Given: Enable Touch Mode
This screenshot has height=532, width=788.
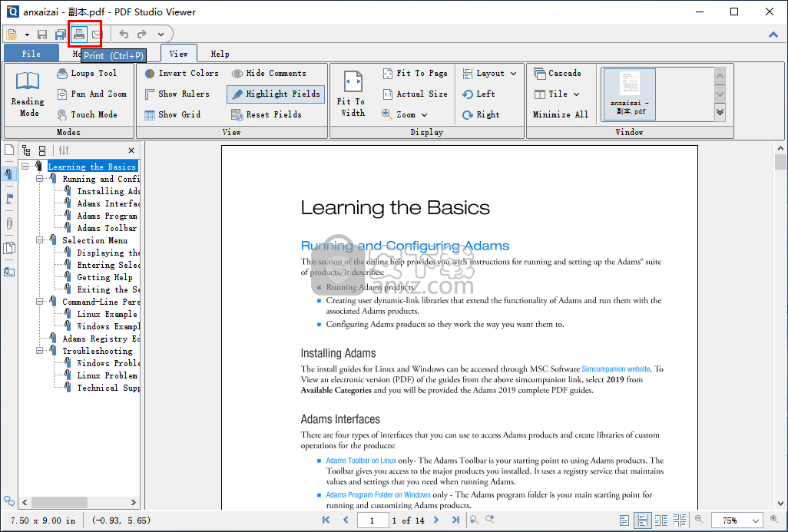Looking at the screenshot, I should click(x=87, y=114).
